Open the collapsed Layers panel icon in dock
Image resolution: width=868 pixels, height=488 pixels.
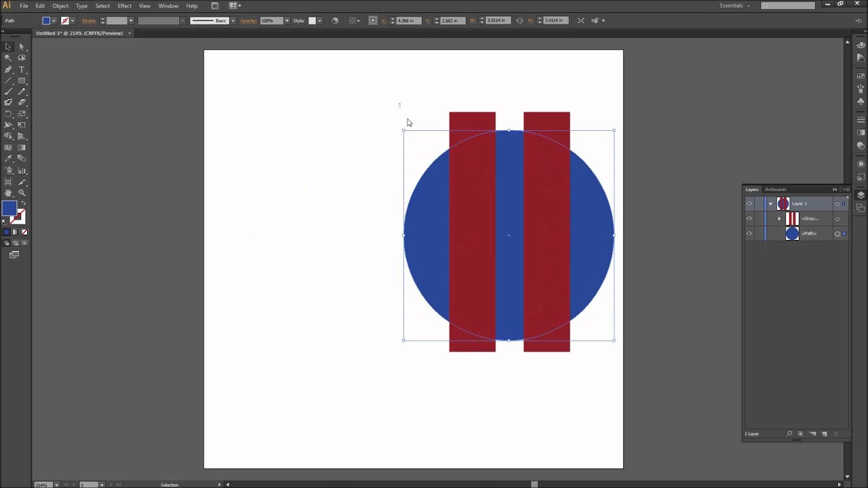click(861, 195)
